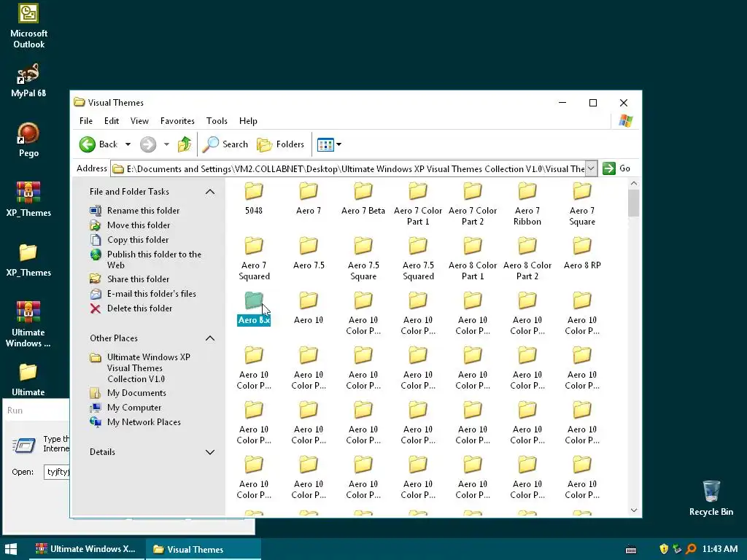This screenshot has width=747, height=560.
Task: Open the Views dropdown button
Action: tap(329, 144)
